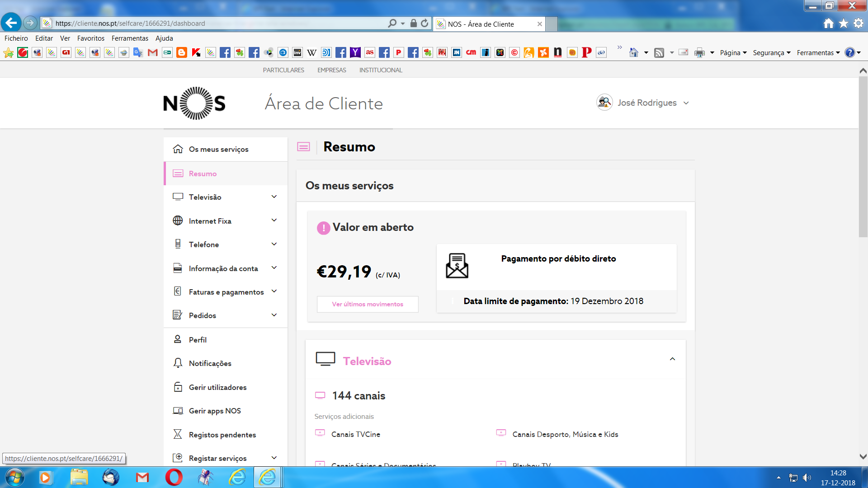The width and height of the screenshot is (868, 488).
Task: Open the JN favorite icon
Action: tap(457, 53)
